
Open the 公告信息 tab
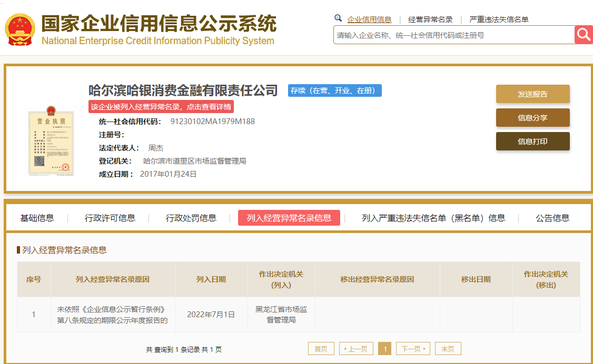pos(552,218)
